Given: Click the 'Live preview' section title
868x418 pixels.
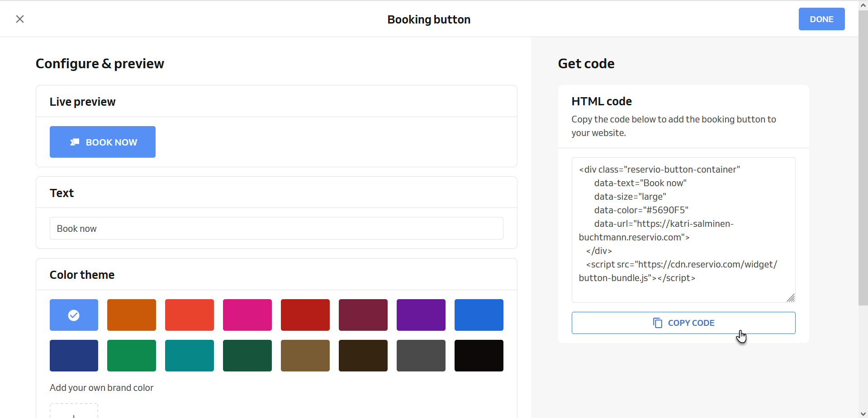Looking at the screenshot, I should 82,102.
